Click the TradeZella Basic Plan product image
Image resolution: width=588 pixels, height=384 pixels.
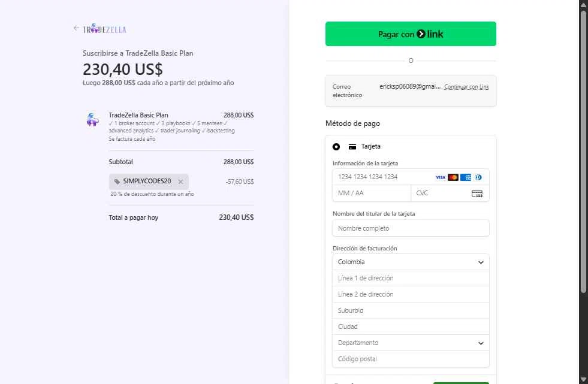pyautogui.click(x=93, y=119)
